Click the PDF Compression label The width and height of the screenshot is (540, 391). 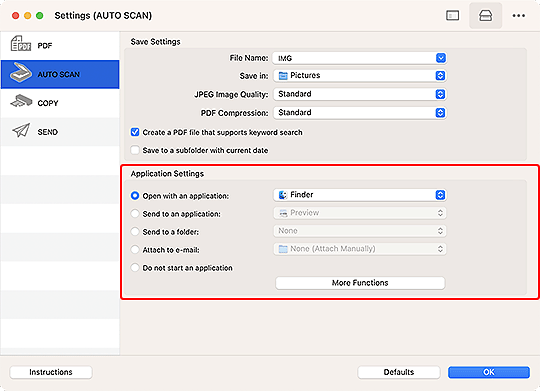point(235,113)
